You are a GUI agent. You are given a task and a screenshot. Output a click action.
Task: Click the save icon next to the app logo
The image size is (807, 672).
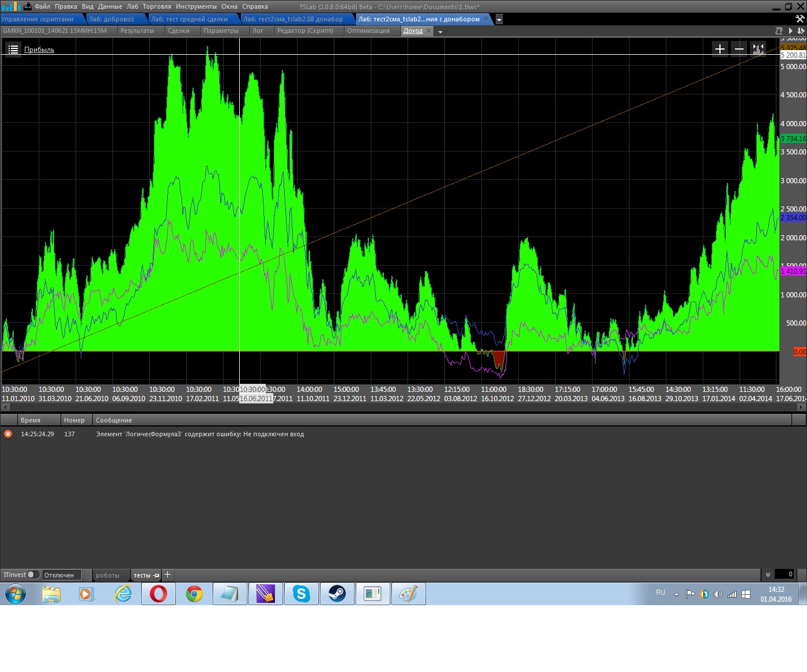click(x=27, y=6)
